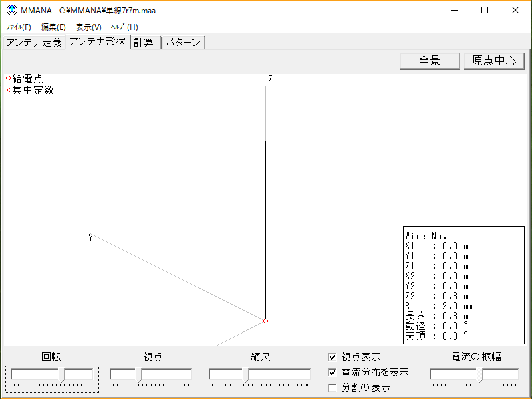Expand the 表示(V) menu
This screenshot has height=399, width=532.
point(88,27)
